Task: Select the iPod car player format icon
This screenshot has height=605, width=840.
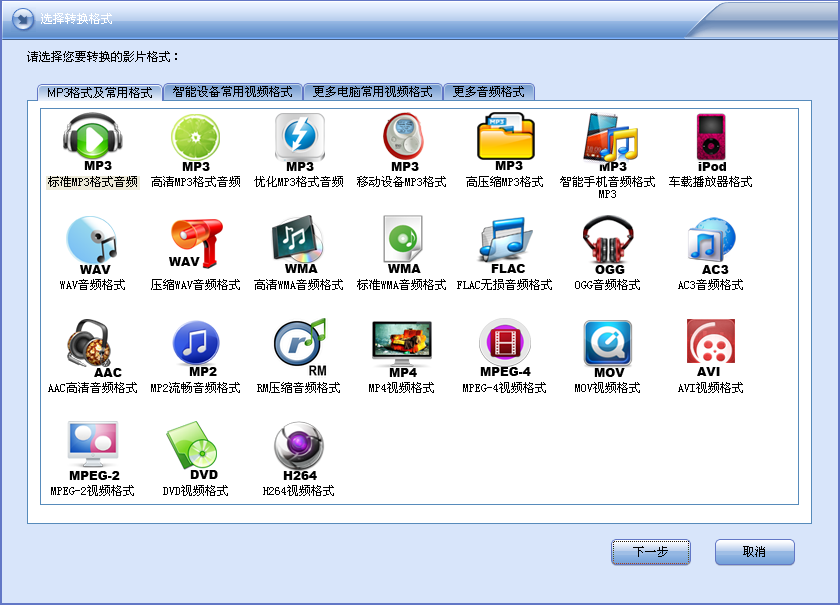Action: [711, 142]
